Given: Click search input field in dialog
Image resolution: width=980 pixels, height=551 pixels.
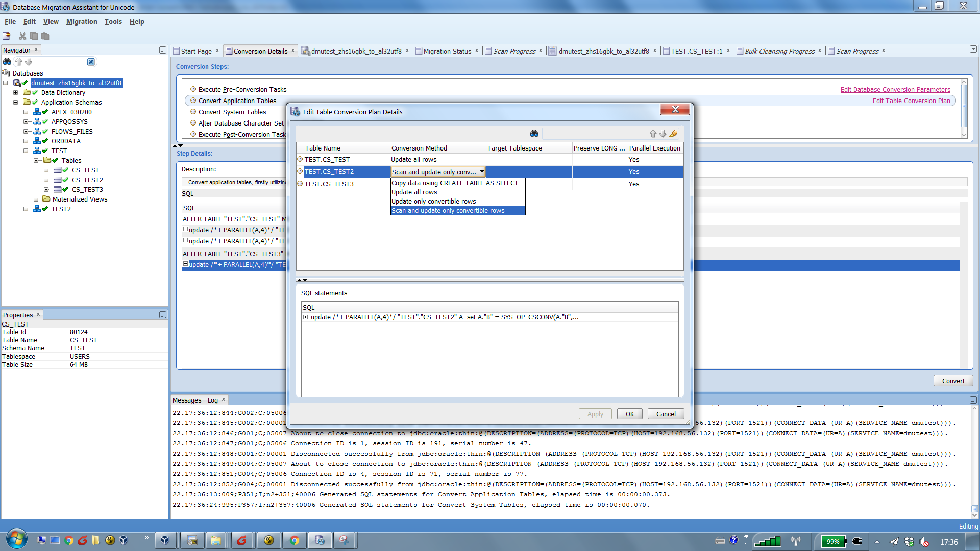Looking at the screenshot, I should pos(594,134).
